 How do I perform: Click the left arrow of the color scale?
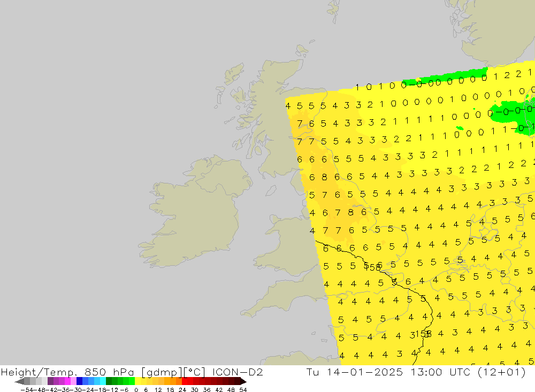(x=19, y=381)
